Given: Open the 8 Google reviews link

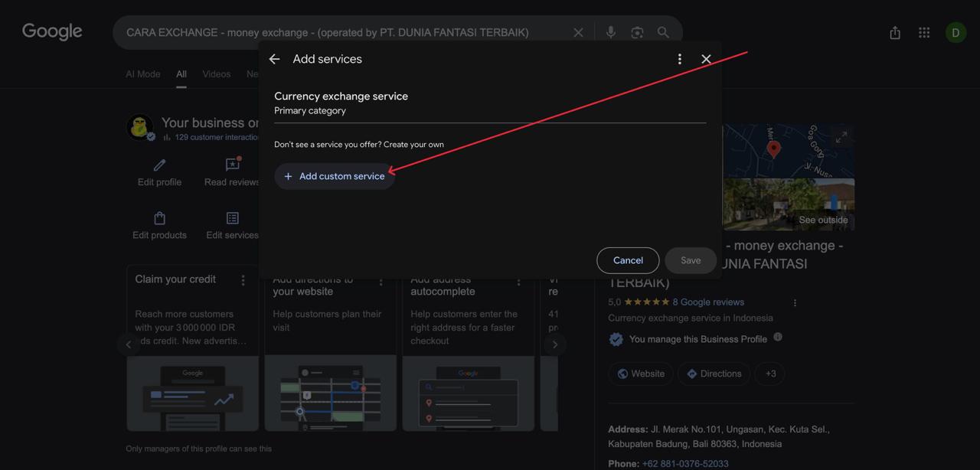Looking at the screenshot, I should 708,302.
